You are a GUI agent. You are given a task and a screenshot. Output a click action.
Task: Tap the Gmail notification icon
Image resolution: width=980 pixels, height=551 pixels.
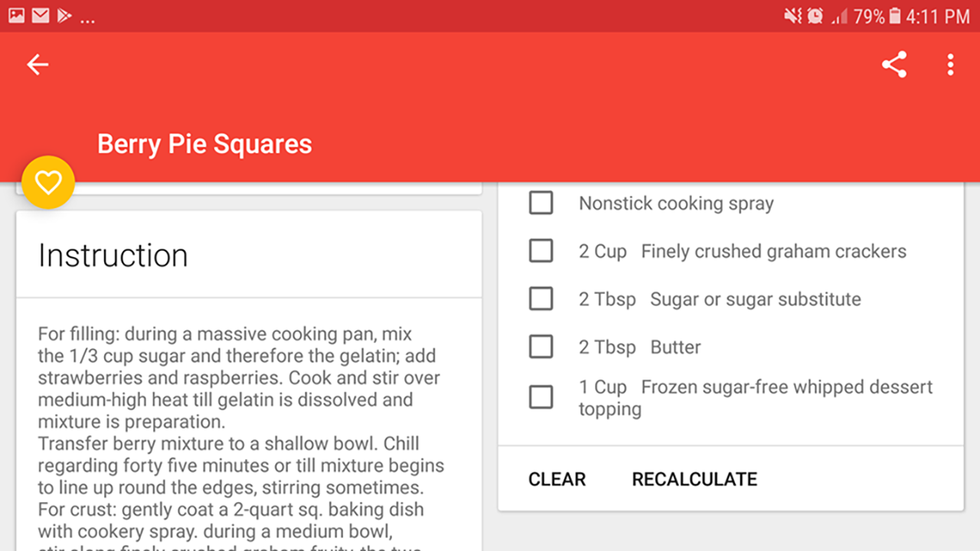pyautogui.click(x=40, y=15)
